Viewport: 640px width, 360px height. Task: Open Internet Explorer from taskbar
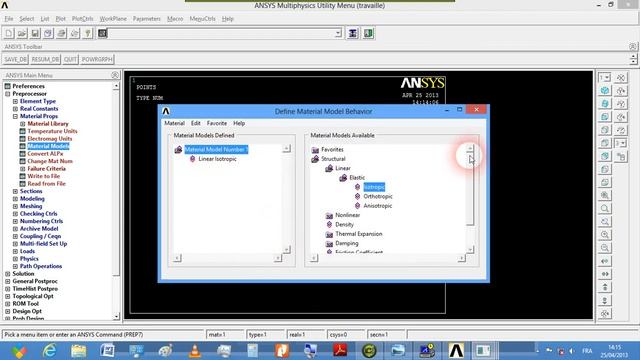coord(49,351)
